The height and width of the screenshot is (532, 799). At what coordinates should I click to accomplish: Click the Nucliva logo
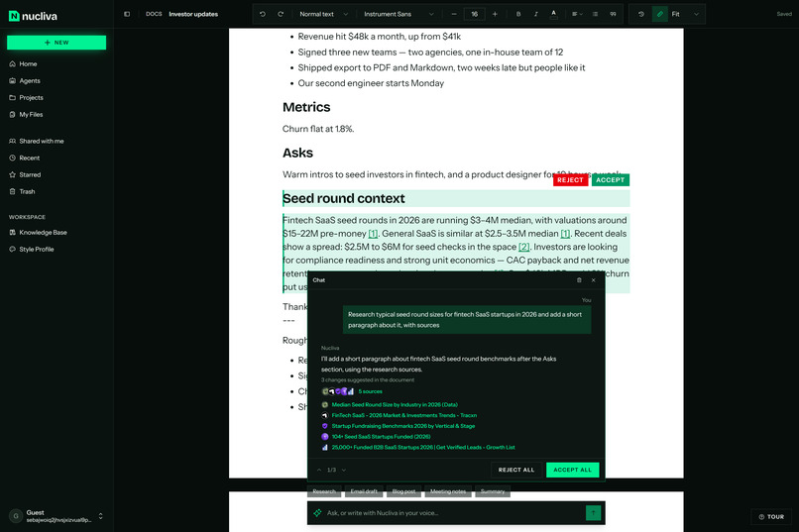(33, 16)
